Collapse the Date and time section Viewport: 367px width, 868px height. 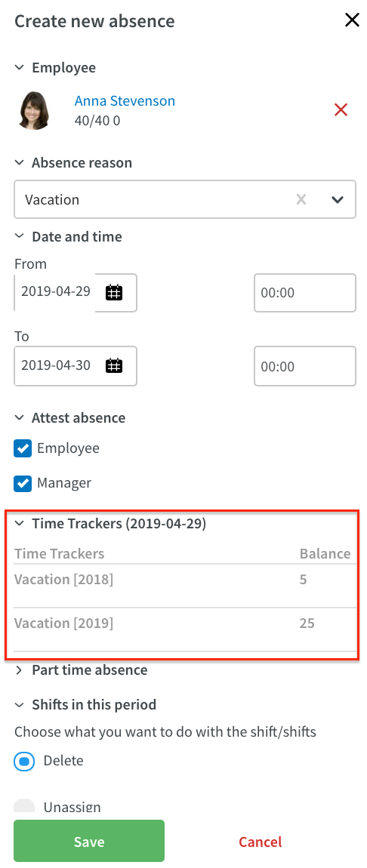coord(20,236)
